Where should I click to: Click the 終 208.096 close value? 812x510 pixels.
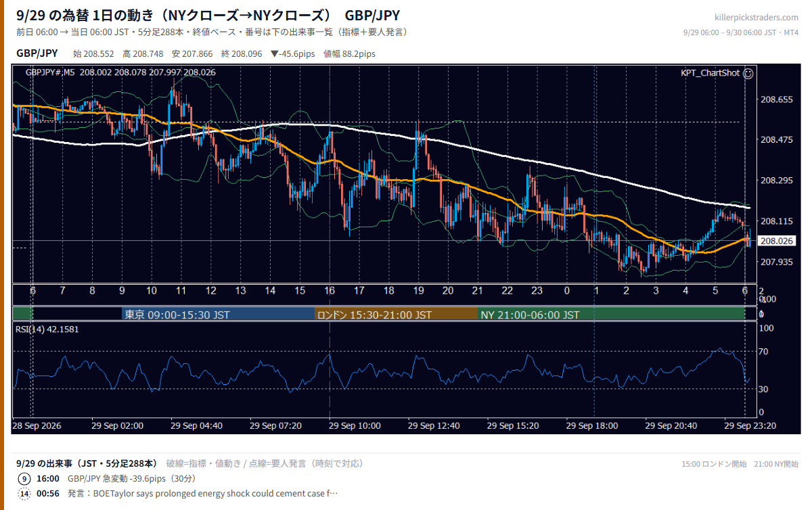(242, 53)
